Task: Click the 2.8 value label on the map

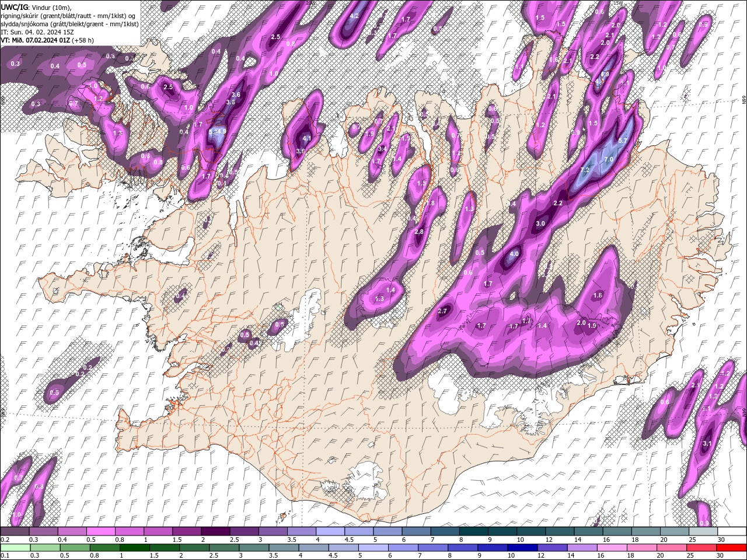Action: pos(418,232)
